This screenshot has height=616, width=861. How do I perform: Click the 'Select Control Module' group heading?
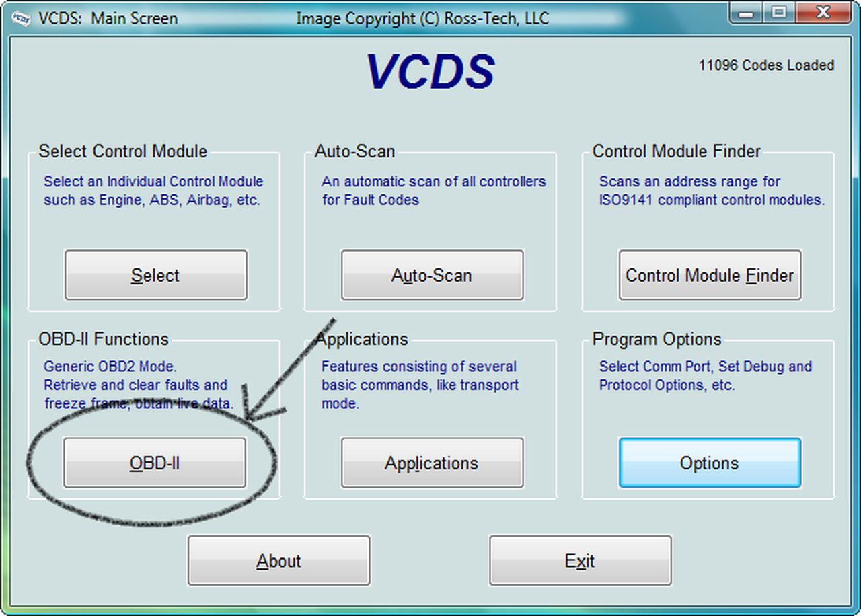pos(122,151)
